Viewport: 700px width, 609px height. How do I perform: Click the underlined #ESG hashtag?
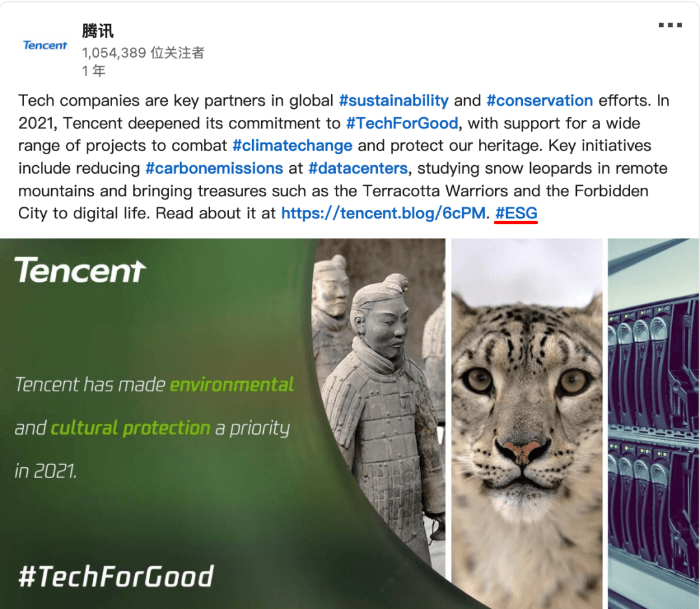click(516, 213)
